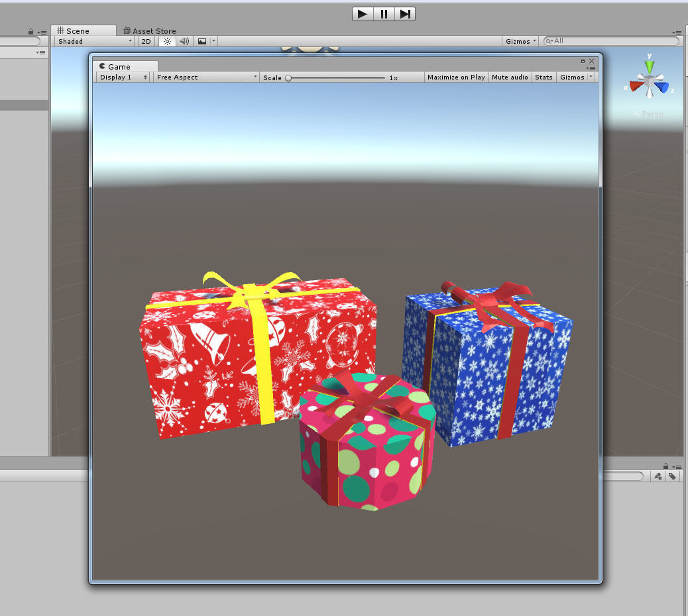The width and height of the screenshot is (688, 616).
Task: Toggle scene lighting sun icon
Action: point(167,41)
